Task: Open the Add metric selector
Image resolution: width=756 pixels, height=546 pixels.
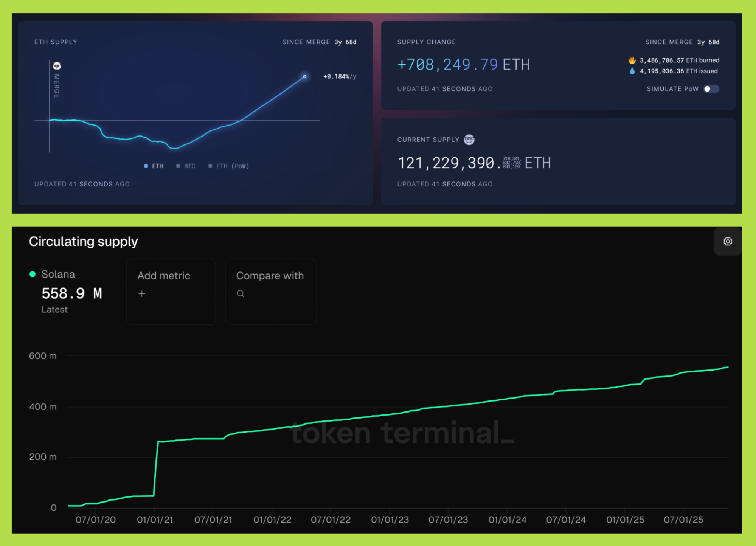Action: pyautogui.click(x=171, y=292)
